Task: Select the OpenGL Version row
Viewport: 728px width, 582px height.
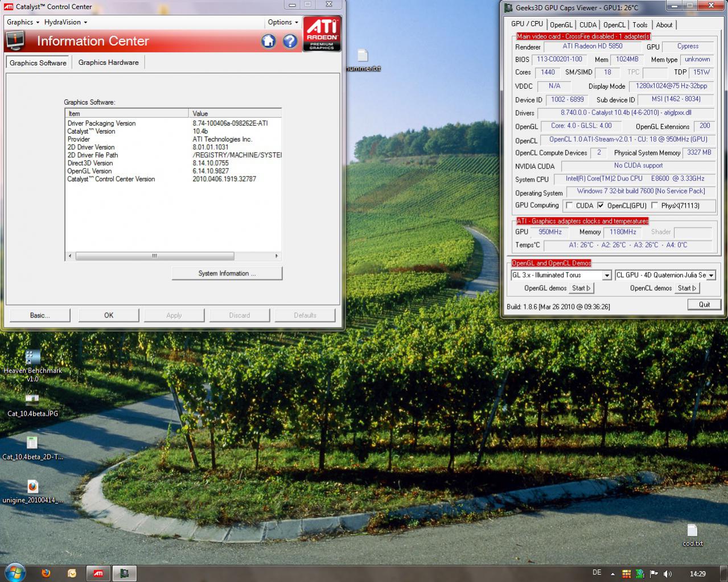Action: pos(174,171)
